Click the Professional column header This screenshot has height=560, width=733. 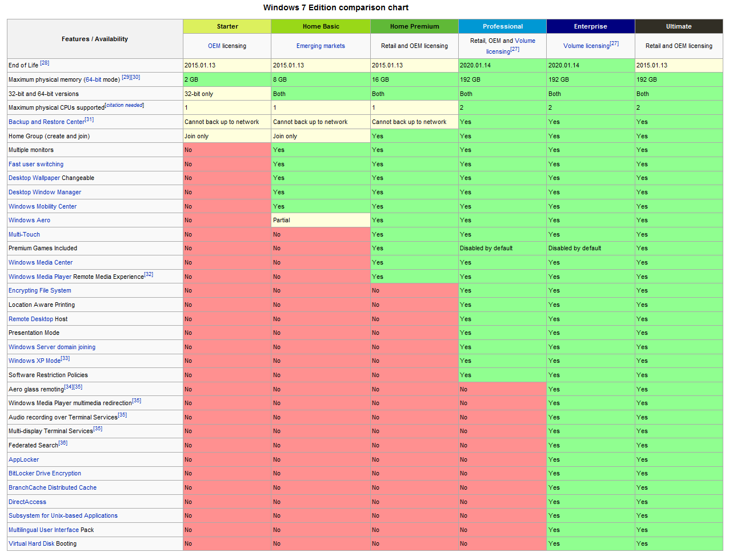(503, 26)
